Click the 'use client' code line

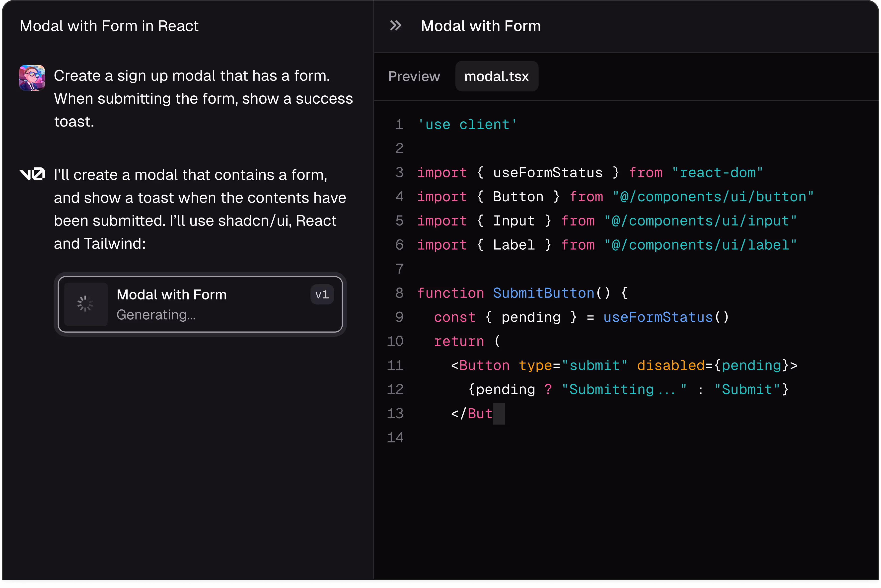[x=467, y=125]
